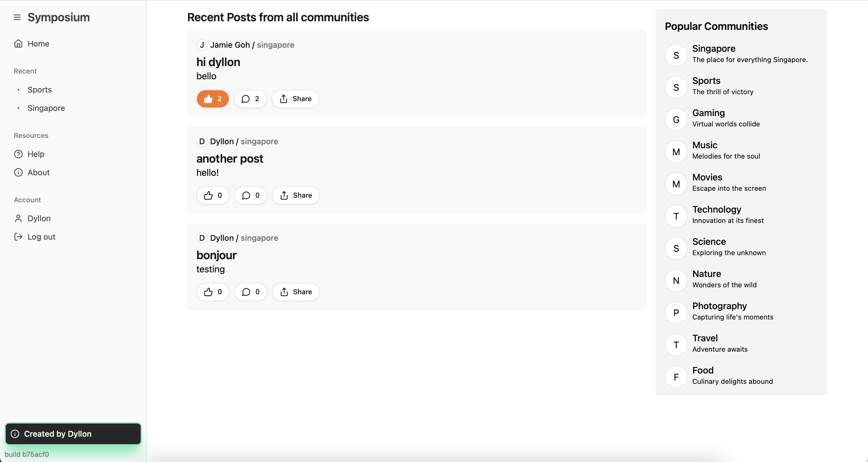The width and height of the screenshot is (868, 462).
Task: Open comments on 'hi dyllon' post
Action: click(250, 99)
